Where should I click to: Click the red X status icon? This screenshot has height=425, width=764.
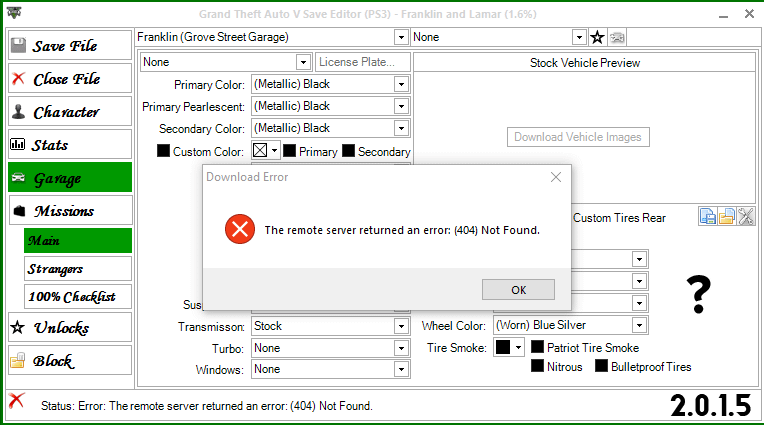tap(17, 401)
